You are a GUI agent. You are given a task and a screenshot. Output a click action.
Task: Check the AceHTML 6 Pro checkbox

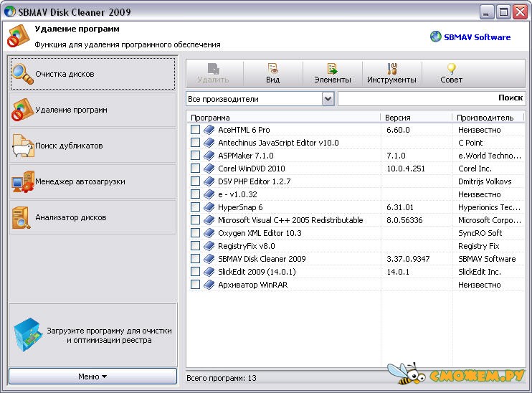click(x=195, y=130)
